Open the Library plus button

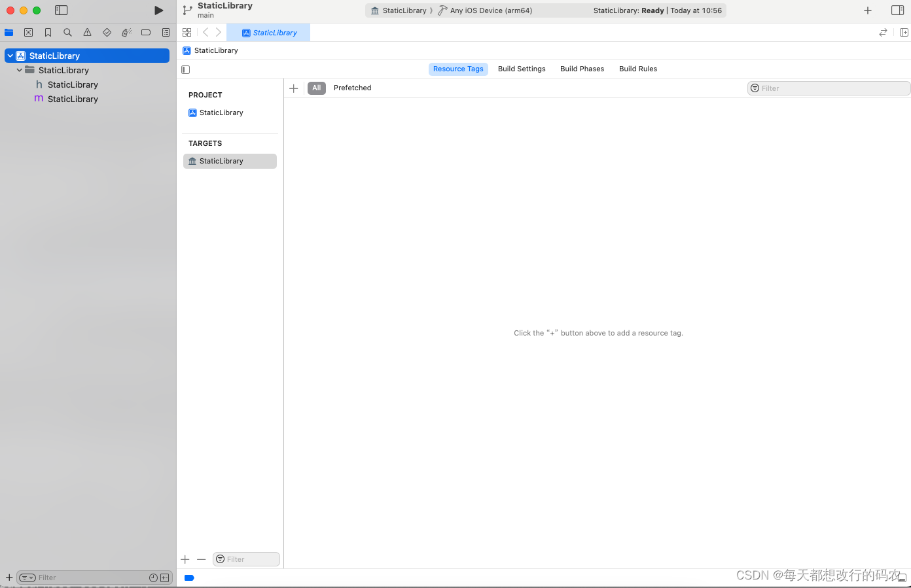coord(868,10)
